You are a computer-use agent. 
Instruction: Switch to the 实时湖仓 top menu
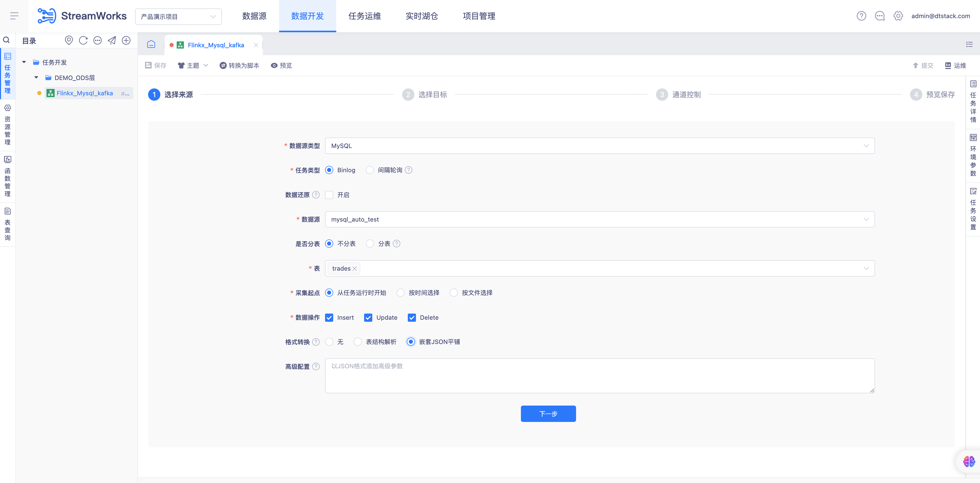click(422, 16)
